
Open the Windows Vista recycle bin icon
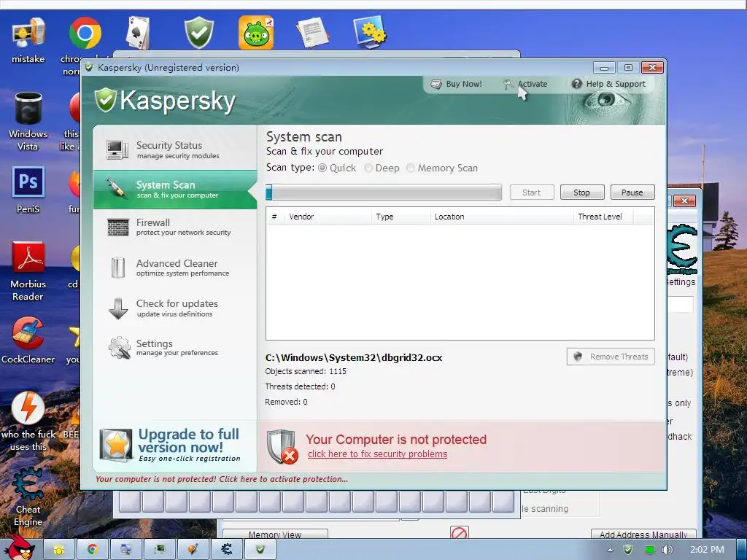click(28, 109)
